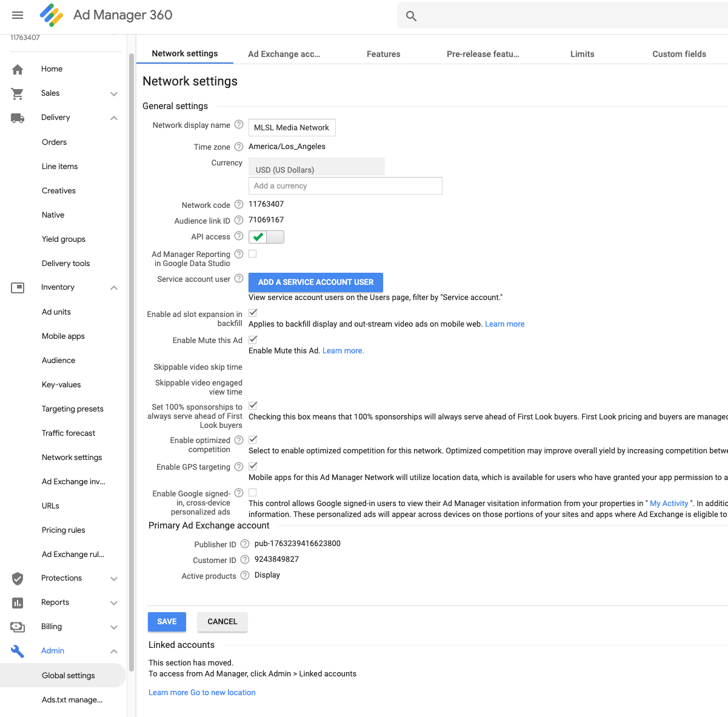Open the Custom fields tab

click(679, 54)
